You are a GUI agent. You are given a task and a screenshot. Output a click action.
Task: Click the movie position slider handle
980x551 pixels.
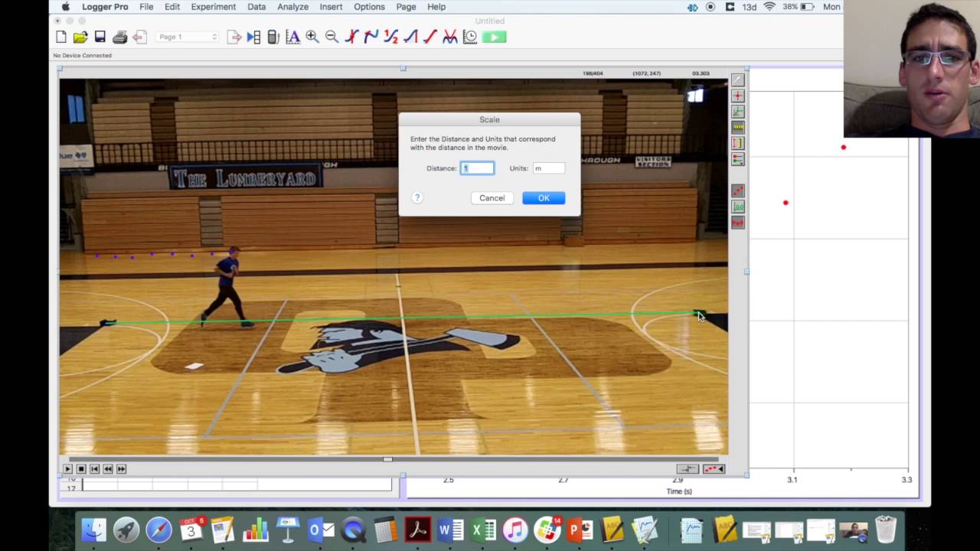point(387,459)
